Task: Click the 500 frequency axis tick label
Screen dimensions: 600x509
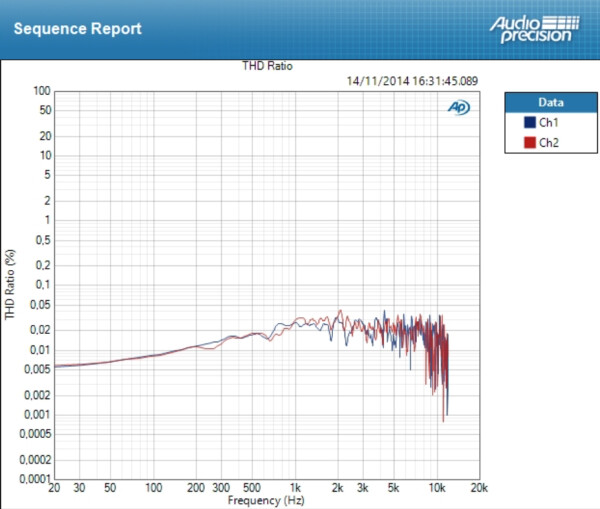Action: click(252, 488)
